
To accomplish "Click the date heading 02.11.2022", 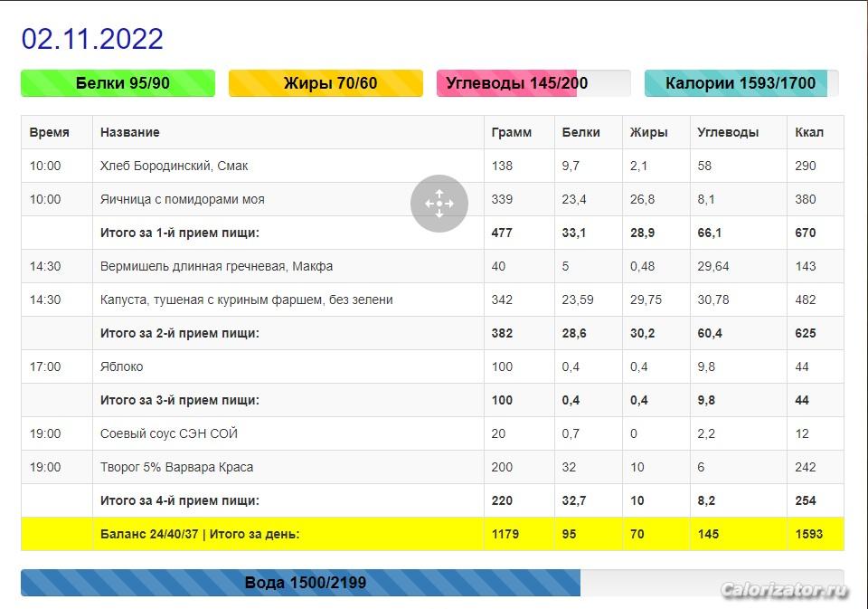I will [x=92, y=39].
